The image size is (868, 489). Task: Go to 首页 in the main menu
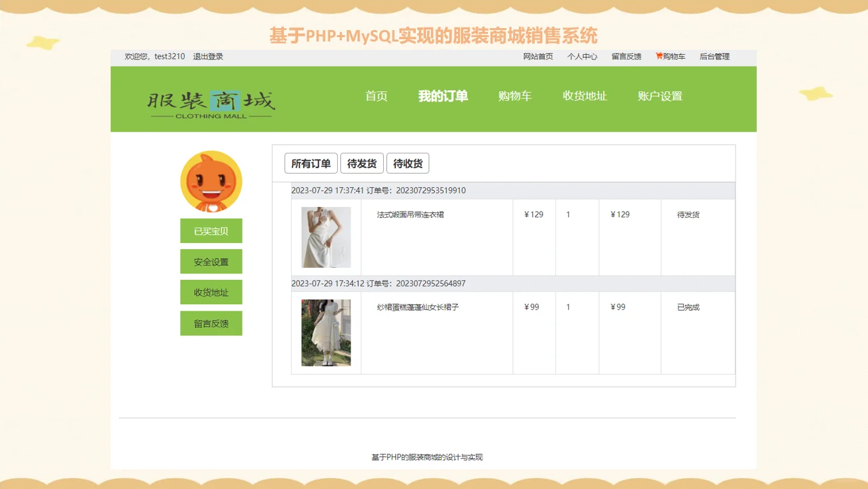click(375, 96)
